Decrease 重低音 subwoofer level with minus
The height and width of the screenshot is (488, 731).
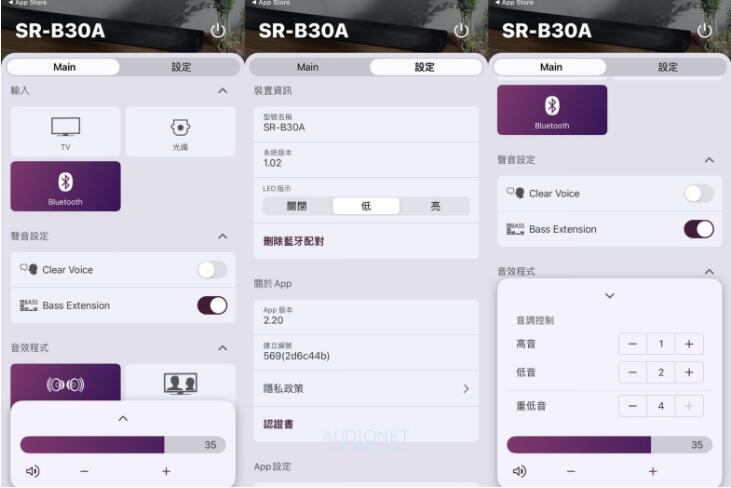(x=633, y=406)
